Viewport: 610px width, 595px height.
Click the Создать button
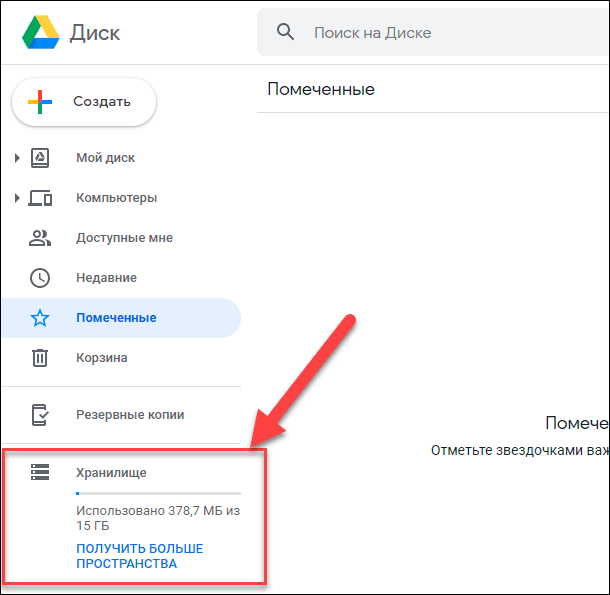point(84,102)
